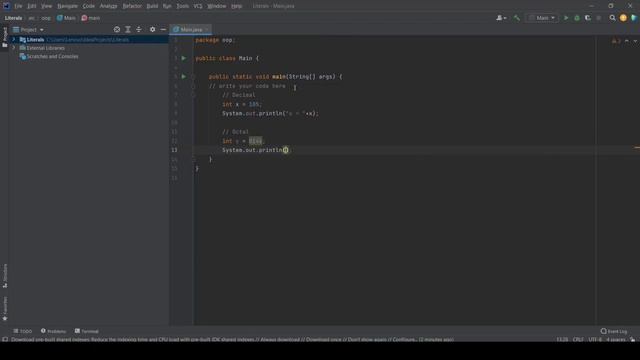Image resolution: width=640 pixels, height=360 pixels.
Task: Click the Stop icon in toolbar
Action: pyautogui.click(x=599, y=18)
